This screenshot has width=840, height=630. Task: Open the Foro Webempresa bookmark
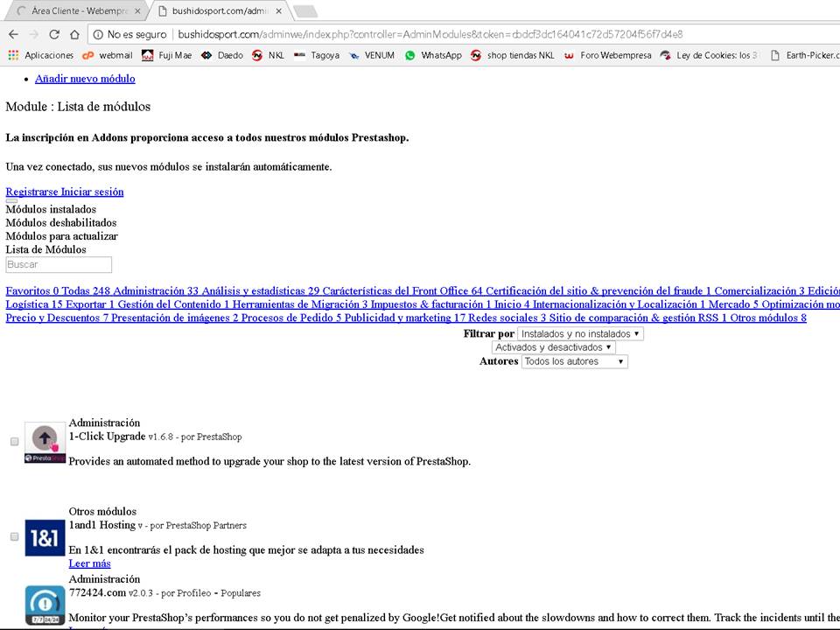[x=607, y=55]
